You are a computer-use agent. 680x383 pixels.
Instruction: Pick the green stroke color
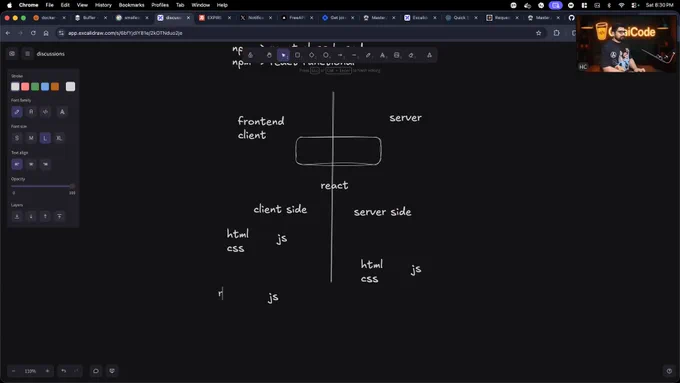pos(35,86)
